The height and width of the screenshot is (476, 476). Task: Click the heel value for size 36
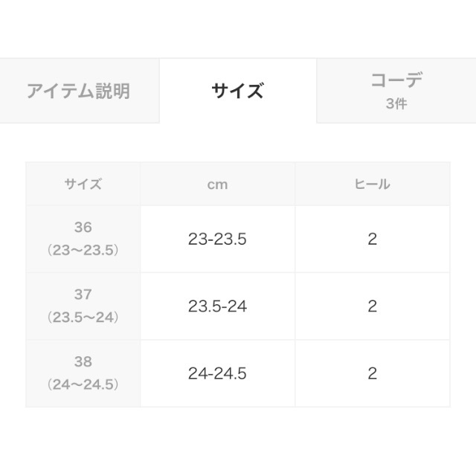(372, 239)
